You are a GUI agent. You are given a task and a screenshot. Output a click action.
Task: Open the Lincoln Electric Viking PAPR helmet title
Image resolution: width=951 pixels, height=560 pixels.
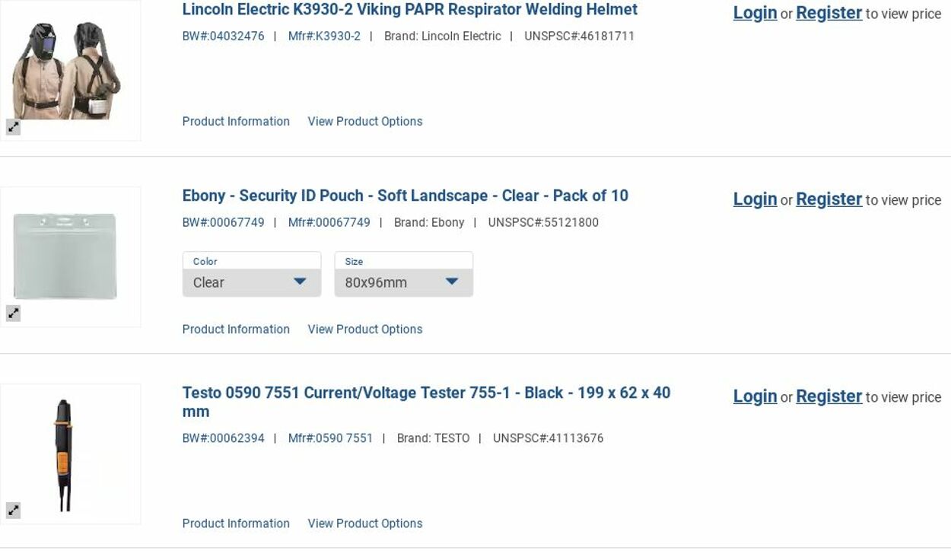(409, 10)
